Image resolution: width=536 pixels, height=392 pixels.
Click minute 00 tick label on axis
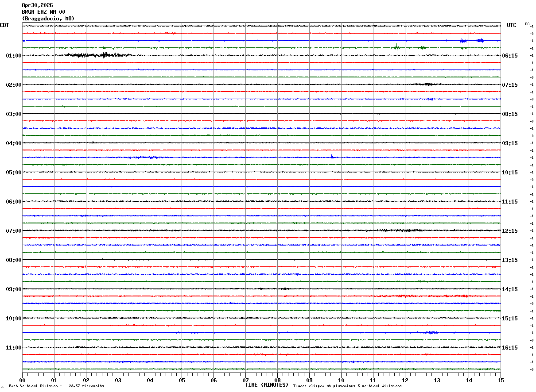click(22, 380)
